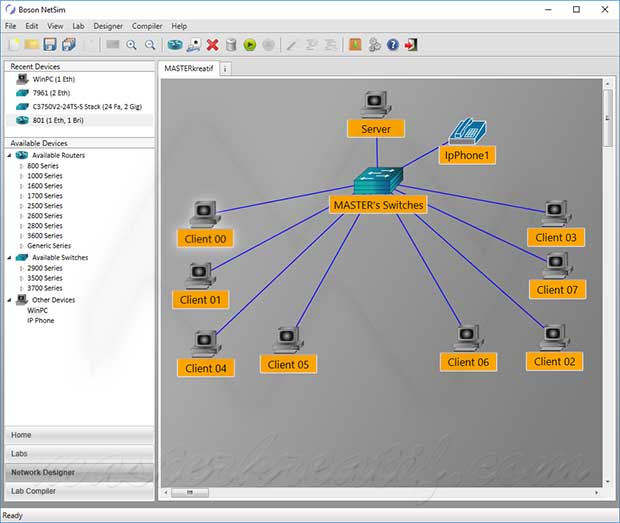Select the Client 05 computer icon
This screenshot has height=523, width=620.
pos(288,340)
